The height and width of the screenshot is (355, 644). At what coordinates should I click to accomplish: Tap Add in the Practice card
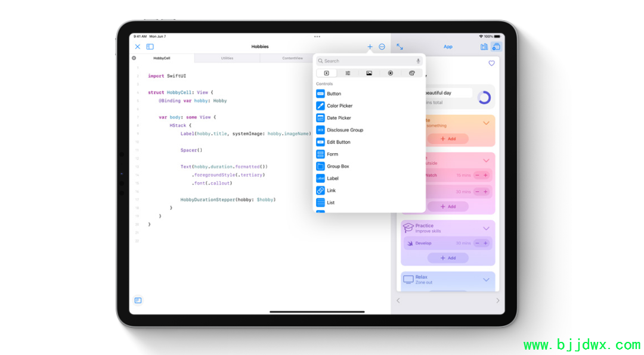pyautogui.click(x=448, y=258)
